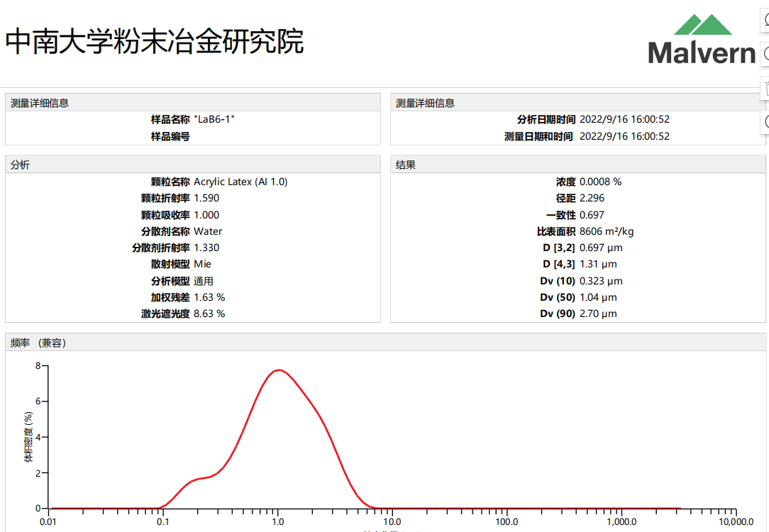Click the x-axis tick label 0.01
Screen dimensions: 769x532
[48, 521]
